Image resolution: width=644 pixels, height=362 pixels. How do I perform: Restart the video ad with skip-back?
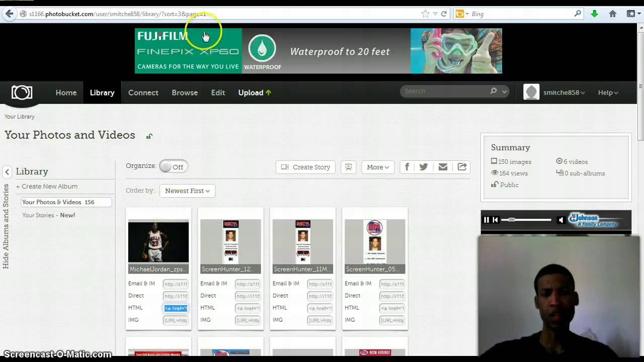(496, 220)
